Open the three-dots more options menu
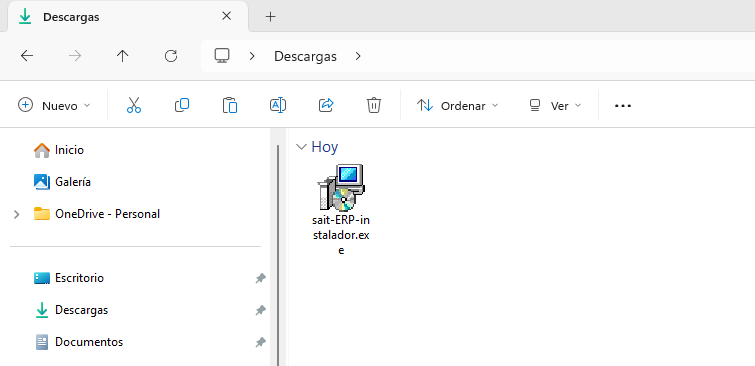The height and width of the screenshot is (366, 755). pos(623,105)
